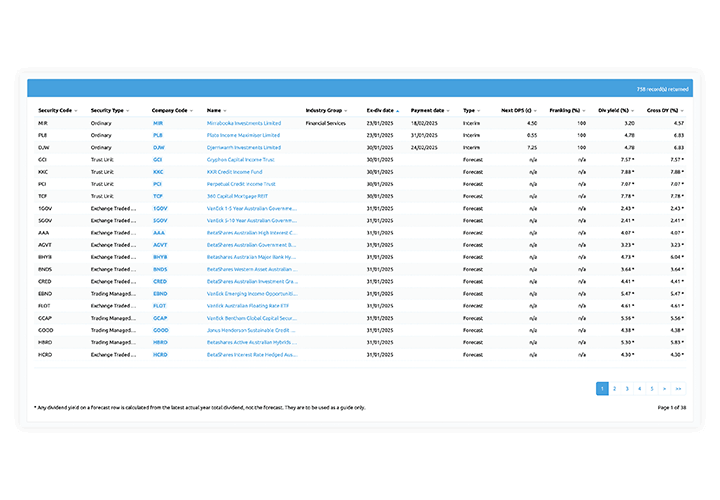Open BetaShares Australian High Interest link
The height and width of the screenshot is (500, 720).
[252, 233]
